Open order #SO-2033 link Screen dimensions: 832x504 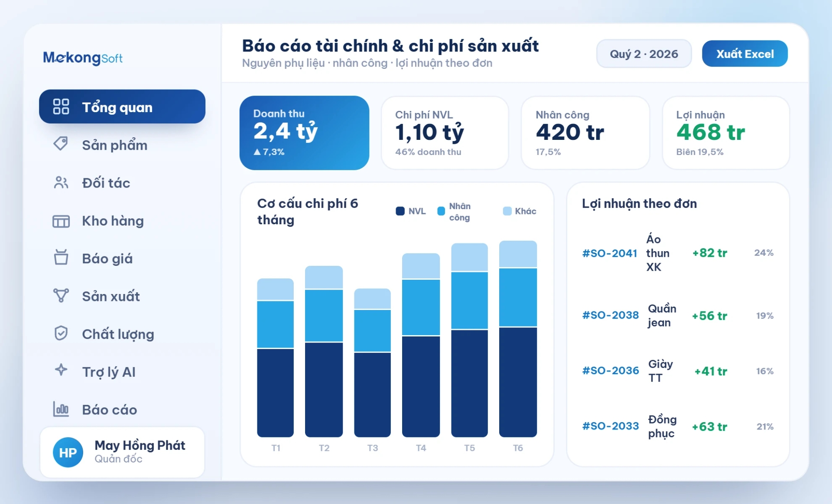click(x=611, y=426)
